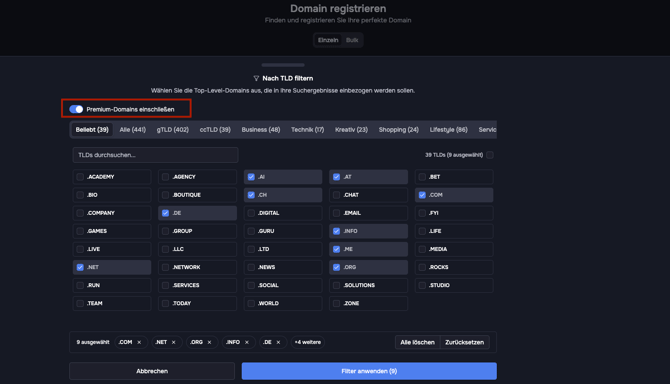670x384 pixels.
Task: Select the Einzeln mode tab
Action: point(328,40)
